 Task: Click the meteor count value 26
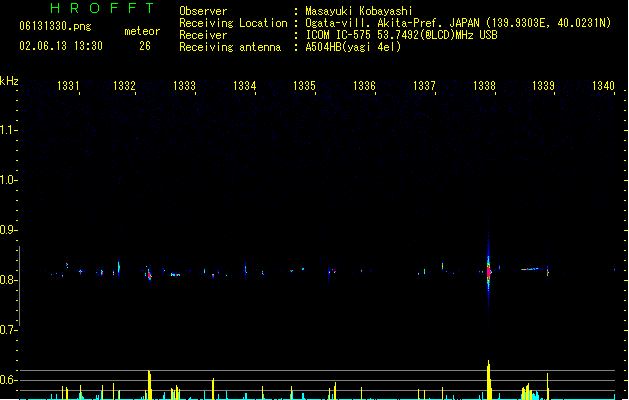145,46
